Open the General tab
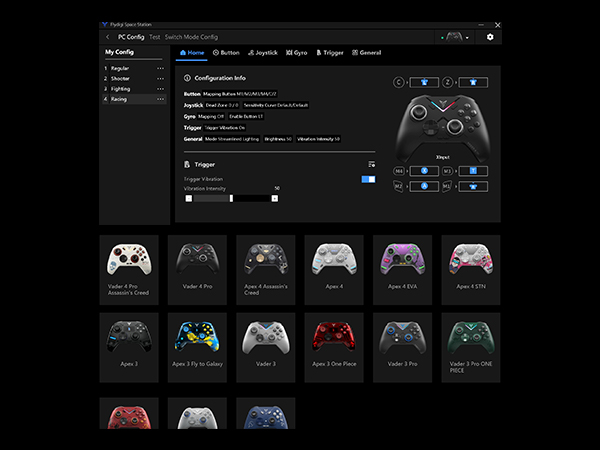Image resolution: width=600 pixels, height=450 pixels. (x=367, y=53)
